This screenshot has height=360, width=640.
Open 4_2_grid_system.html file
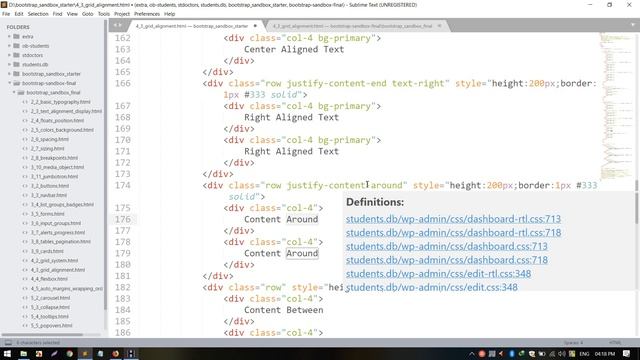tap(54, 261)
